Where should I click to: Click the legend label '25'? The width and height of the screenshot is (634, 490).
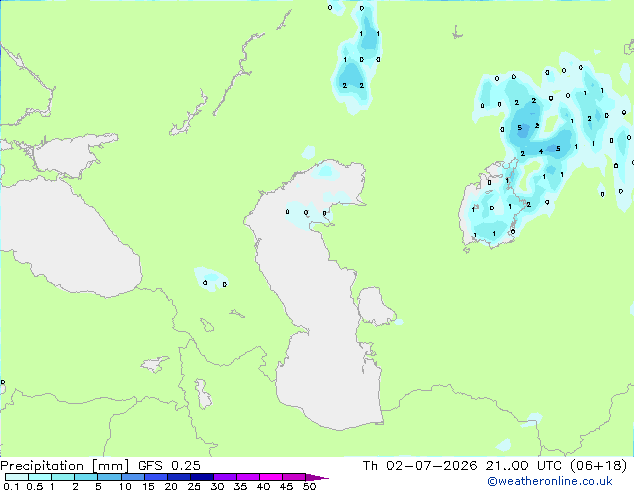[194, 486]
